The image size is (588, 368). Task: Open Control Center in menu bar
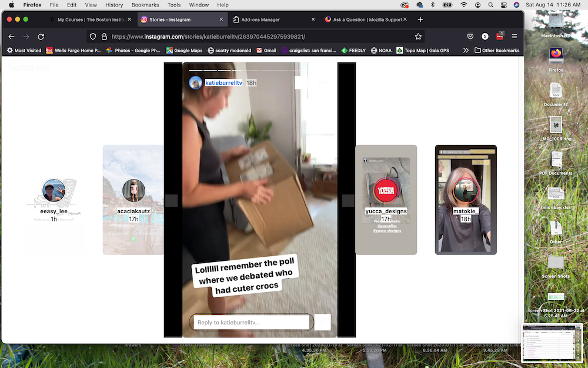pos(504,5)
